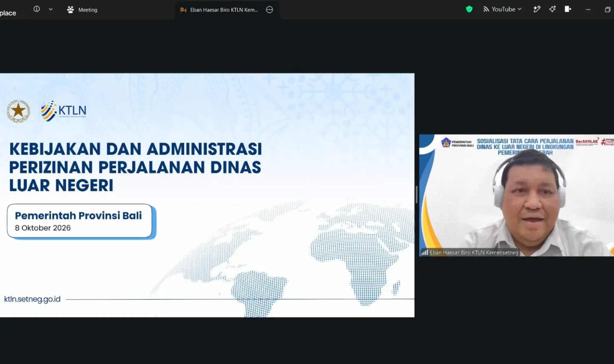Open the YouTube live stream dropdown
This screenshot has width=614, height=364.
pos(502,9)
